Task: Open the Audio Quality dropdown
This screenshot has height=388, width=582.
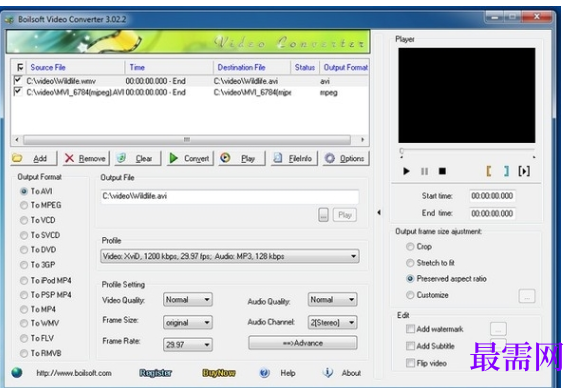Action: pyautogui.click(x=333, y=300)
